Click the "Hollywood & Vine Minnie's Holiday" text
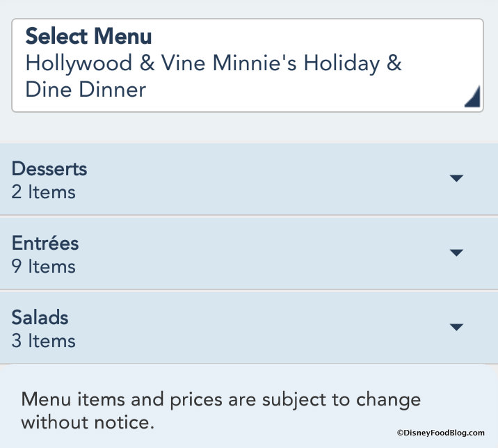This screenshot has height=448, width=498. [213, 63]
